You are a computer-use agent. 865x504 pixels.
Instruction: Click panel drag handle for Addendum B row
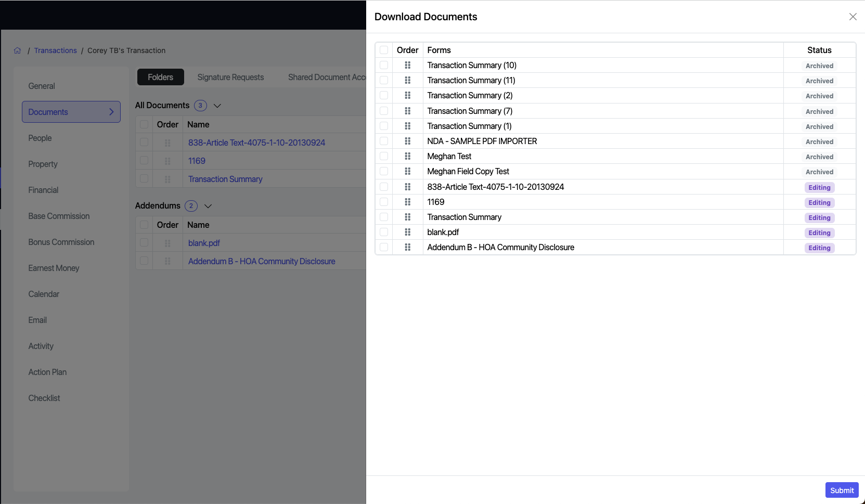[408, 247]
